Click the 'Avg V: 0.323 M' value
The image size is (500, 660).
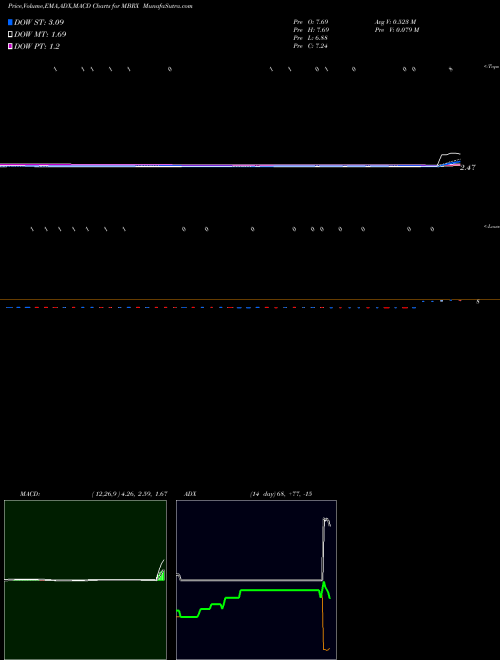pyautogui.click(x=395, y=22)
